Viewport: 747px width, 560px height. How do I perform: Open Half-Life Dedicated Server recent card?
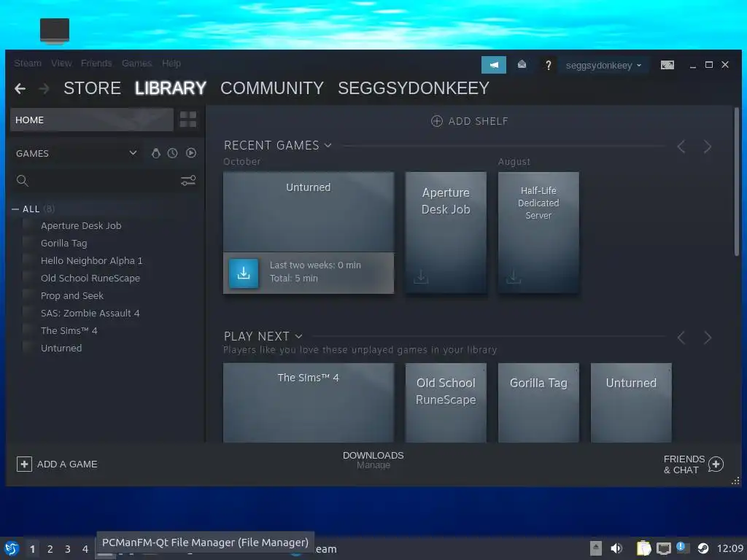(x=538, y=233)
